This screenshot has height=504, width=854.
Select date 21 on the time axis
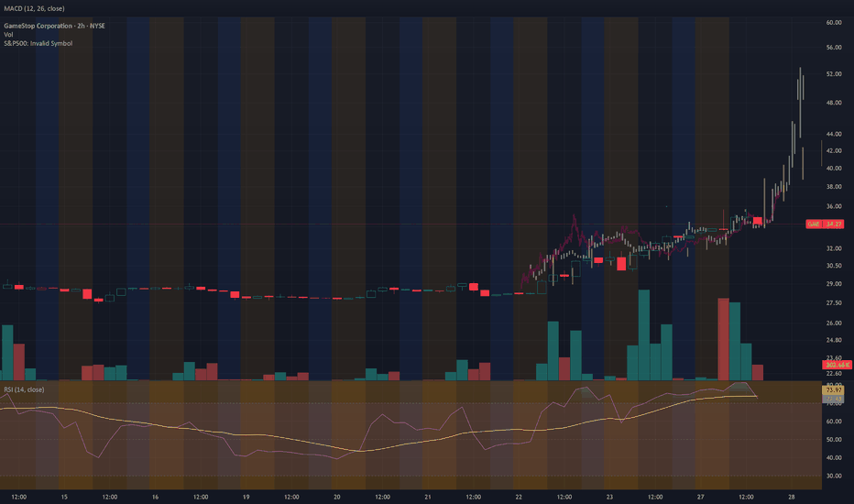click(x=428, y=497)
